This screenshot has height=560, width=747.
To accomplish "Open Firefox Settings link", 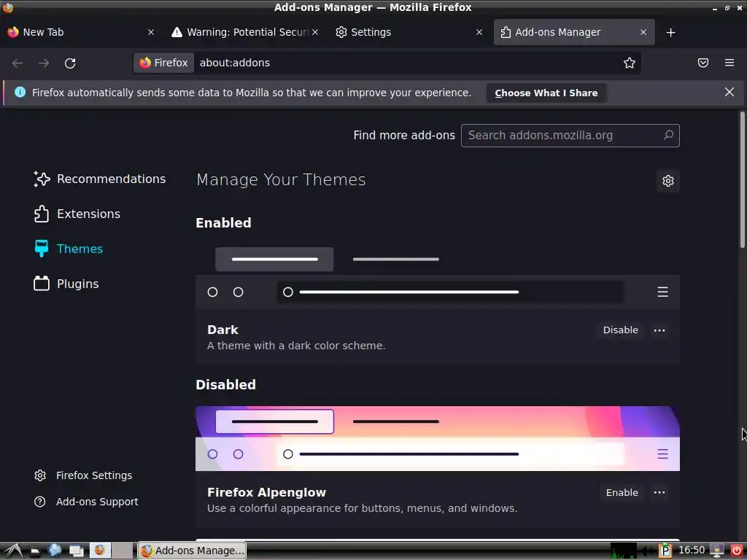I will click(83, 475).
